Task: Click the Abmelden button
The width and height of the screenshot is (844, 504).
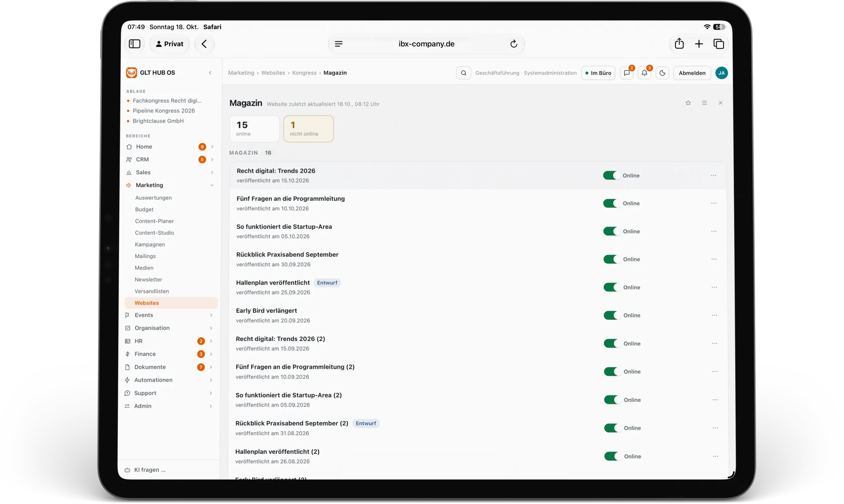Action: point(692,73)
